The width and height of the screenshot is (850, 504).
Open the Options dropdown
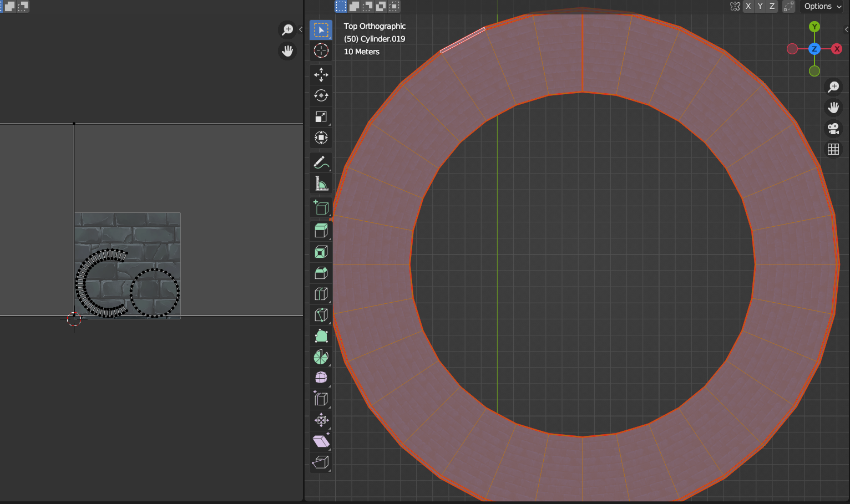[x=823, y=6]
